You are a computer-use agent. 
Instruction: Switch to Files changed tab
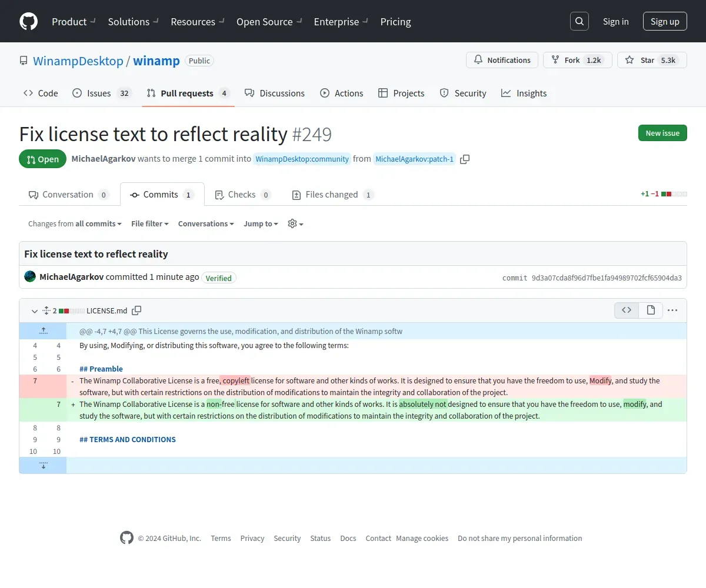coord(333,195)
